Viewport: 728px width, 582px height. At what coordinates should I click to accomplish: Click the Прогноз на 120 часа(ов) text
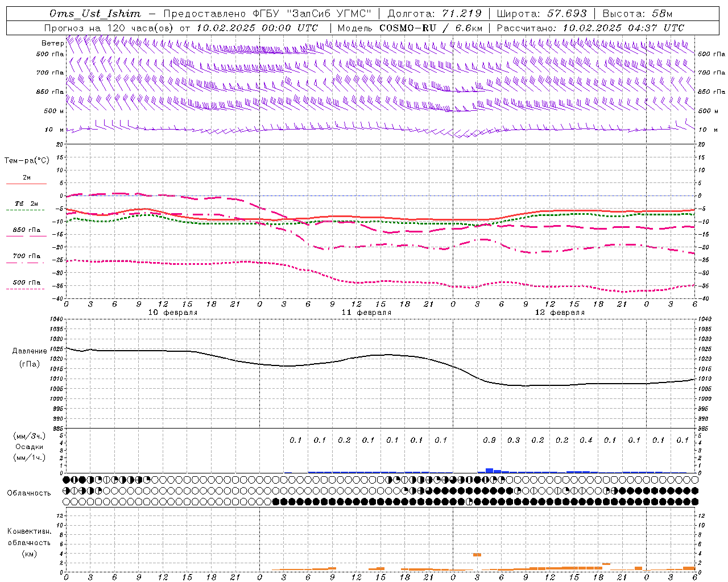(110, 28)
